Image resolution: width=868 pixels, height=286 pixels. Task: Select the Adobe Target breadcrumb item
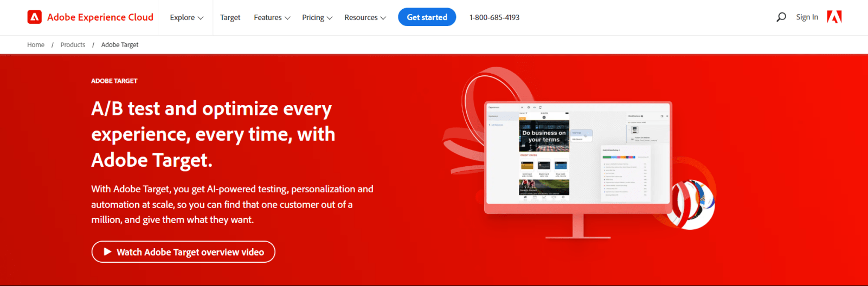[x=120, y=45]
